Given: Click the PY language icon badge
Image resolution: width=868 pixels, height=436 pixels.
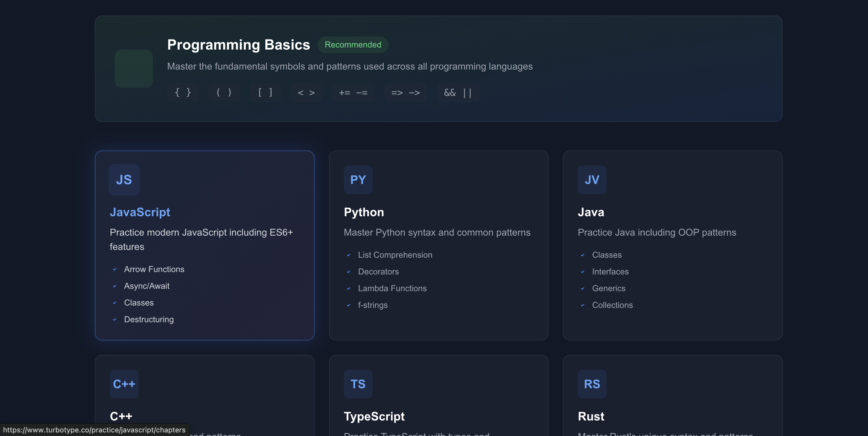Looking at the screenshot, I should pos(358,180).
